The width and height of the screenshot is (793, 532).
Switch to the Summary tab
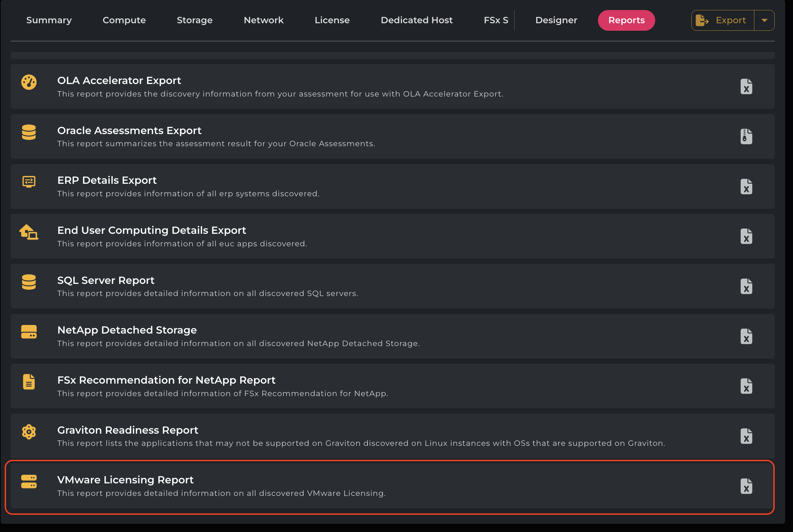pyautogui.click(x=49, y=20)
